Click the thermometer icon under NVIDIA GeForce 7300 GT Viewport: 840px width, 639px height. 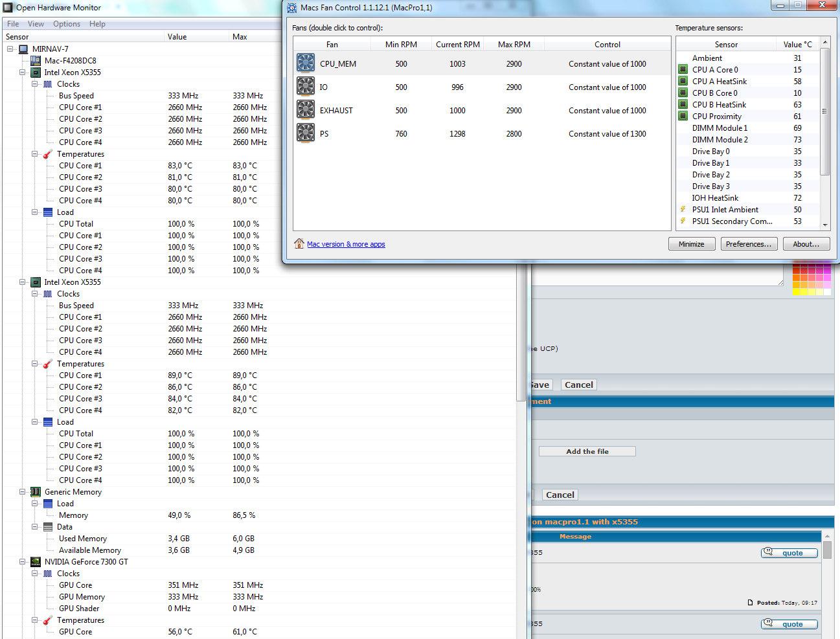(x=48, y=620)
